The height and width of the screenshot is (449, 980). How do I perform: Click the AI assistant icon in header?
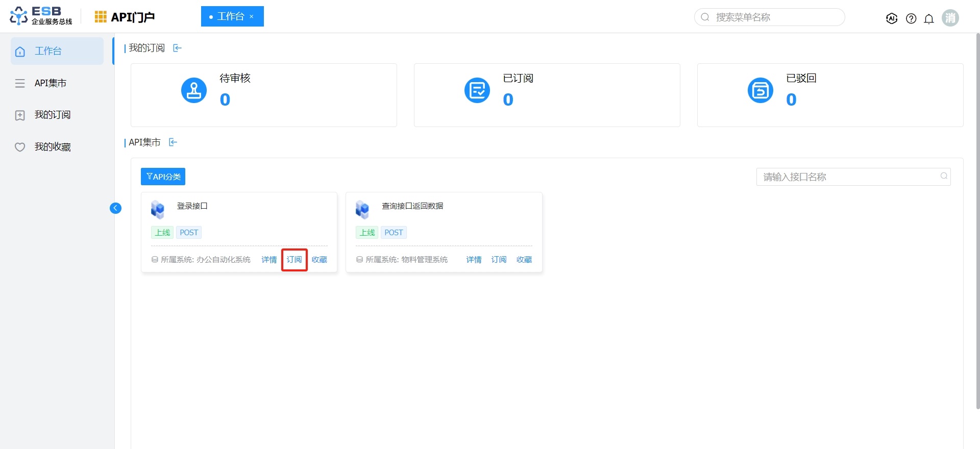coord(892,18)
